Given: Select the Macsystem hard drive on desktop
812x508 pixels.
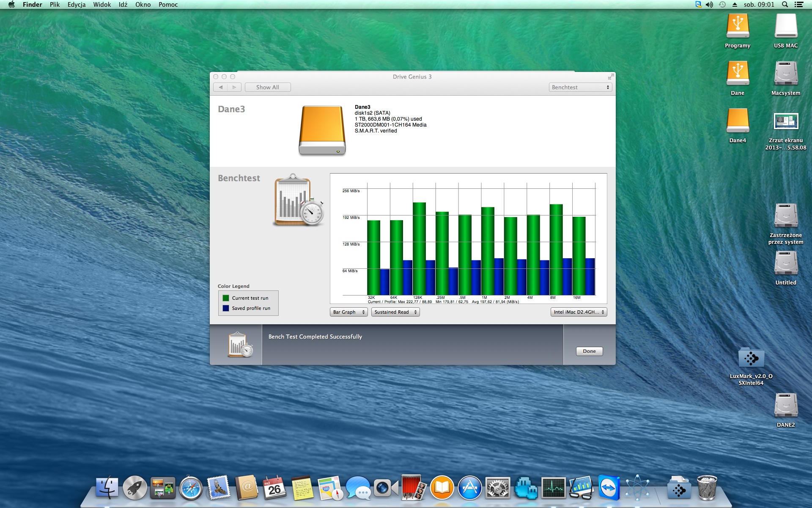Looking at the screenshot, I should click(786, 74).
